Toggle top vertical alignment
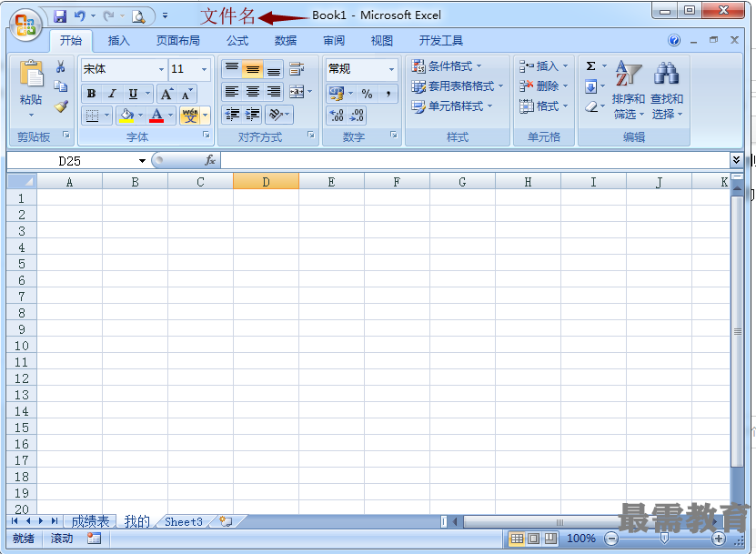Screen dimensions: 756x554 point(232,69)
